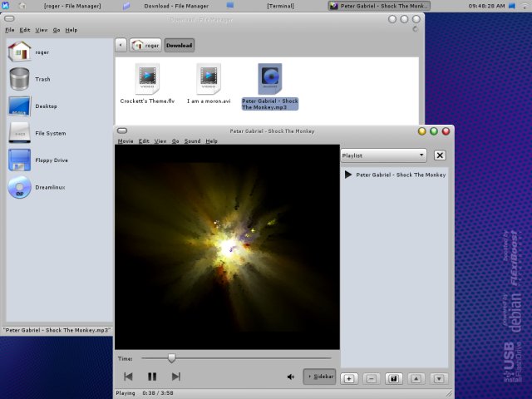Open the Playlist dropdown selector

[384, 155]
